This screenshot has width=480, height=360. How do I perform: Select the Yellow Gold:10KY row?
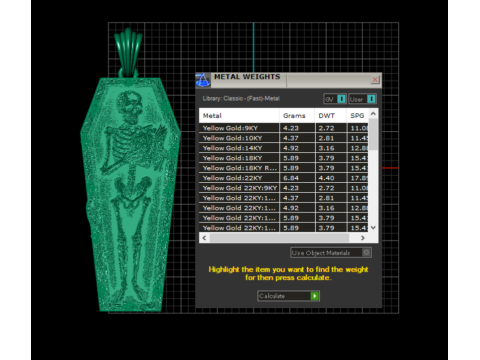284,138
